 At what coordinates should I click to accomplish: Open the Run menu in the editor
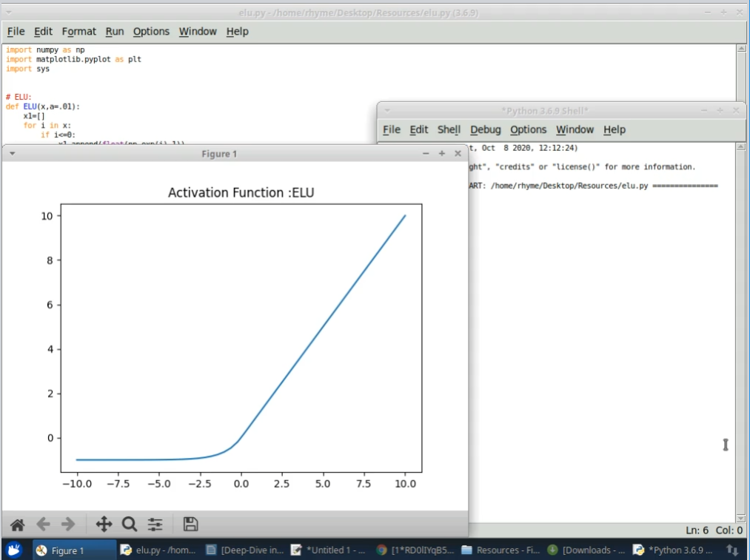(x=114, y=31)
